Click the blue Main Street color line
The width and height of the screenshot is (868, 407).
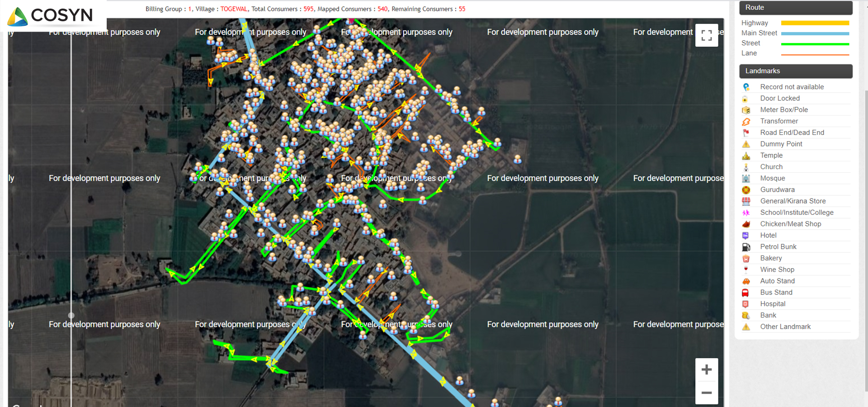coord(815,33)
